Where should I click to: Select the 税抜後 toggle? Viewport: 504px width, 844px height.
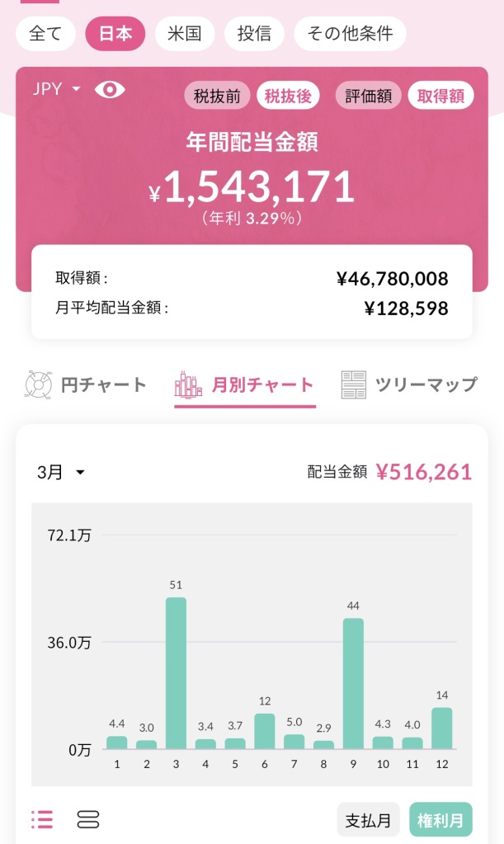click(288, 96)
